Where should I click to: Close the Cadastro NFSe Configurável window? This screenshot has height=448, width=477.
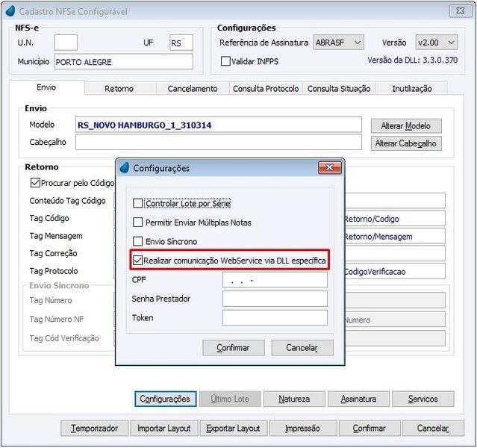(461, 11)
